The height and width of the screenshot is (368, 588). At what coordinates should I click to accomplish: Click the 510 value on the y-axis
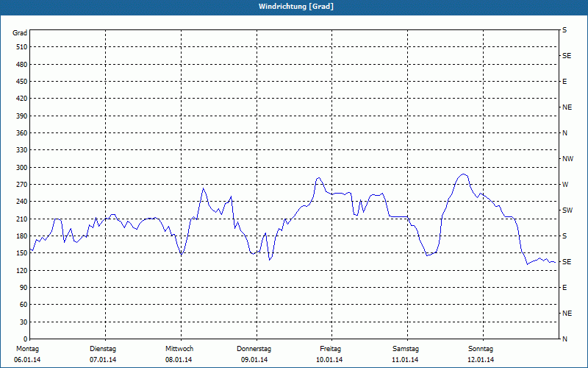click(21, 47)
